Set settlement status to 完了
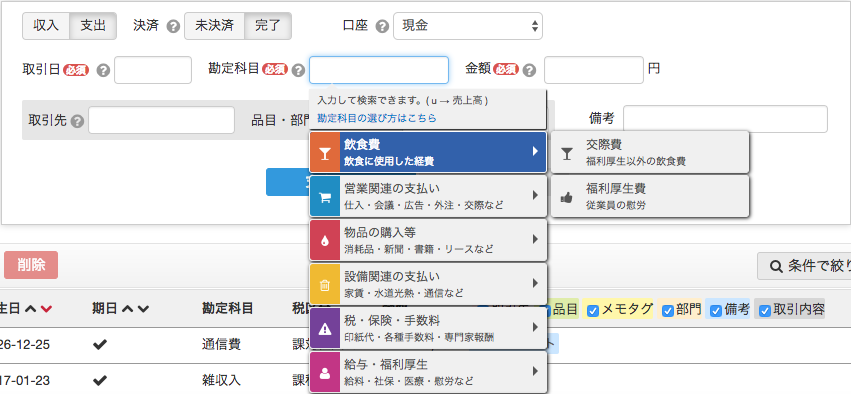Image resolution: width=851 pixels, height=394 pixels. click(268, 26)
